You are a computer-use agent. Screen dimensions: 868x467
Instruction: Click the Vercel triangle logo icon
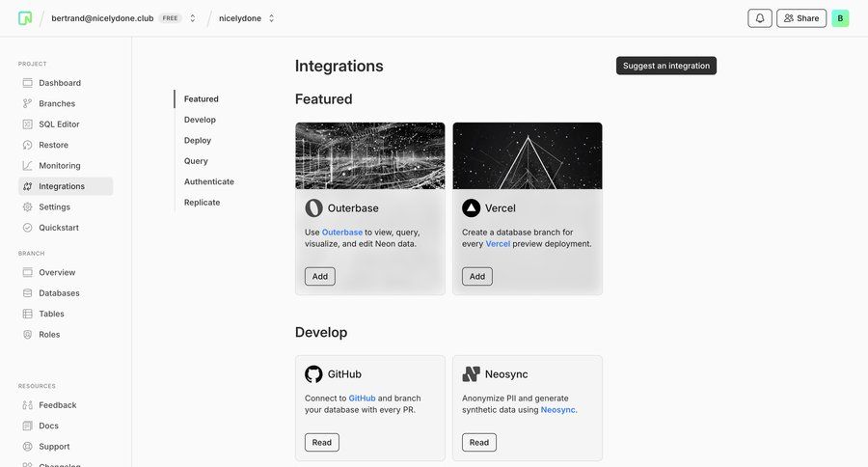(471, 208)
